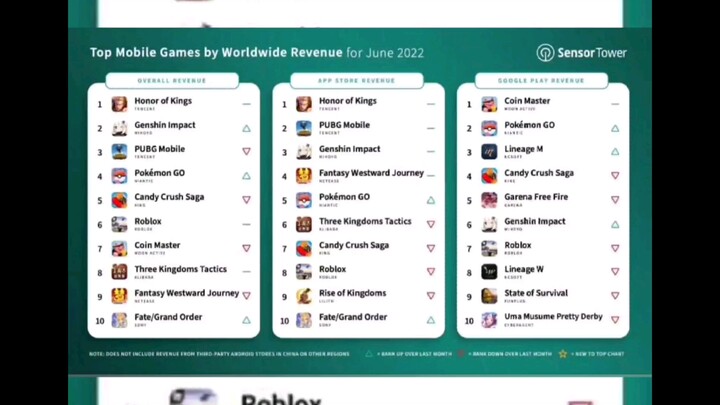
Task: Click the PUBG Mobile icon in Overall Revenue
Action: [x=119, y=152]
